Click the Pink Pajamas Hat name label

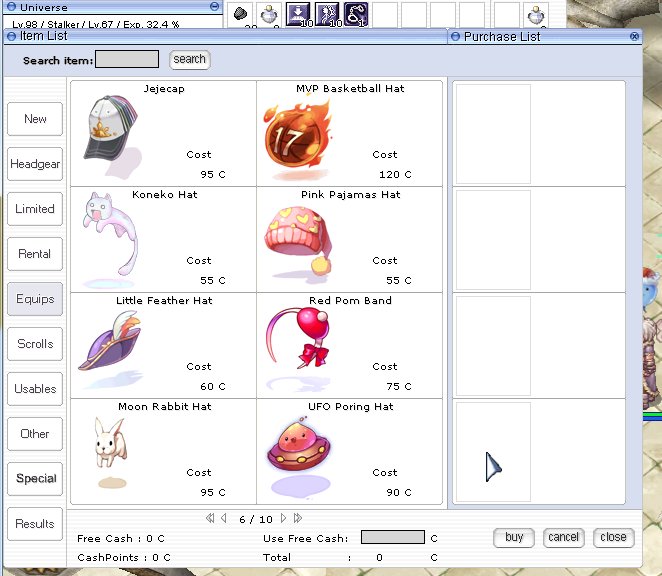[350, 195]
